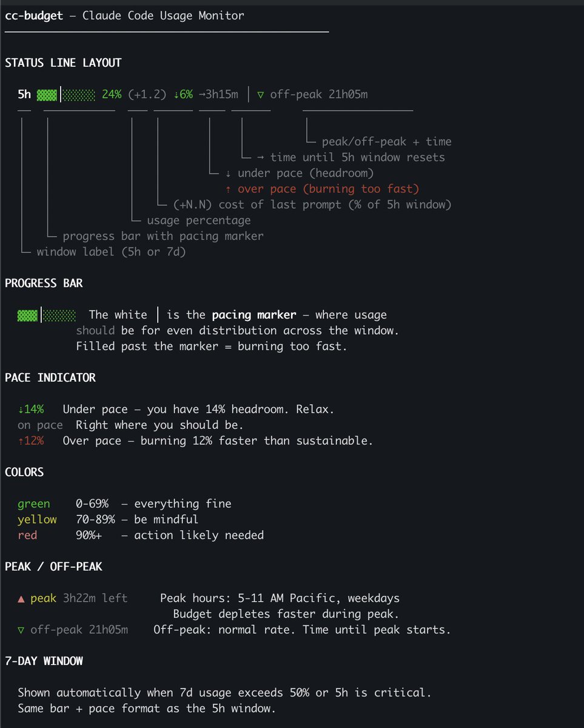Click the '→3h15m' reset time
The height and width of the screenshot is (728, 584).
(x=218, y=94)
